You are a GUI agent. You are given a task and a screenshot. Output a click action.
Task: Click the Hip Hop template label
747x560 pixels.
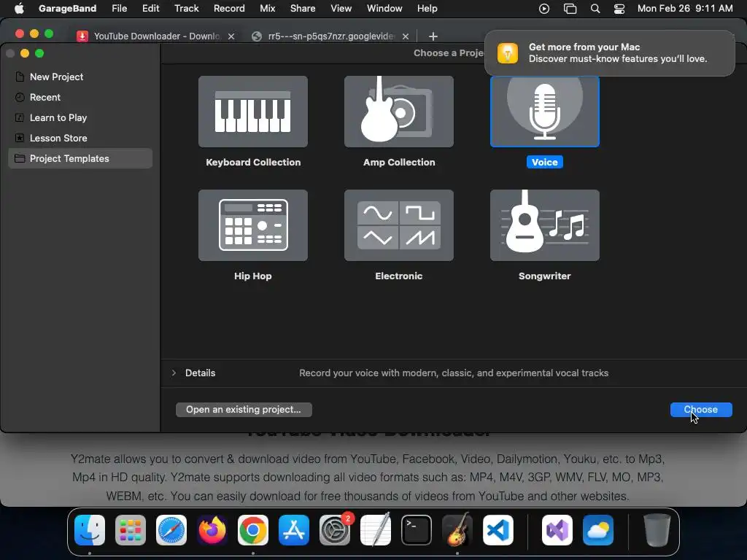pos(253,276)
